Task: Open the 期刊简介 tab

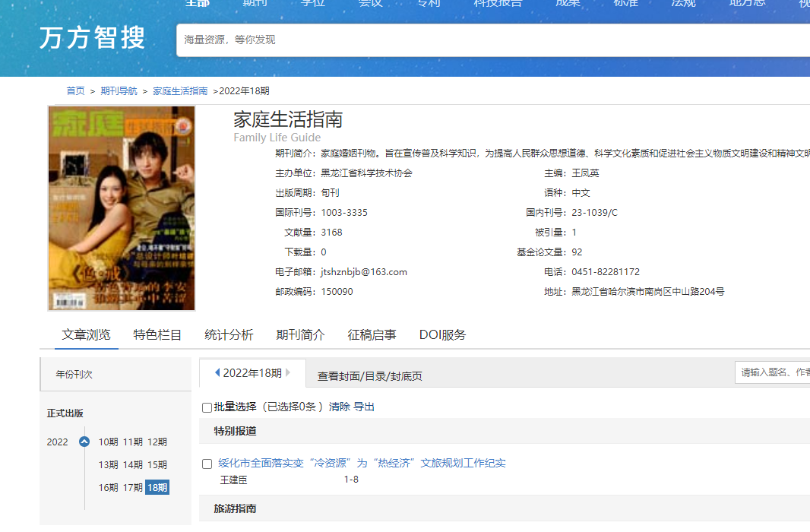Action: click(300, 334)
